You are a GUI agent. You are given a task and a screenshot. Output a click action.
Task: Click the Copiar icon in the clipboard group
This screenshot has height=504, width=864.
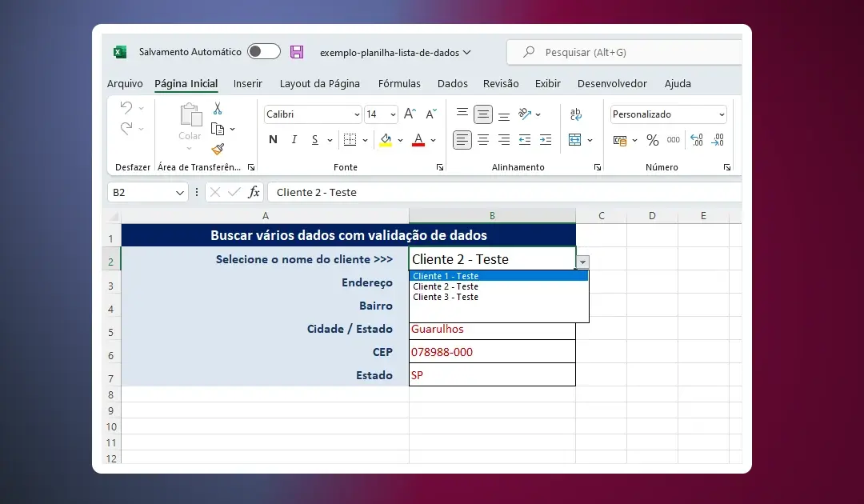[218, 130]
